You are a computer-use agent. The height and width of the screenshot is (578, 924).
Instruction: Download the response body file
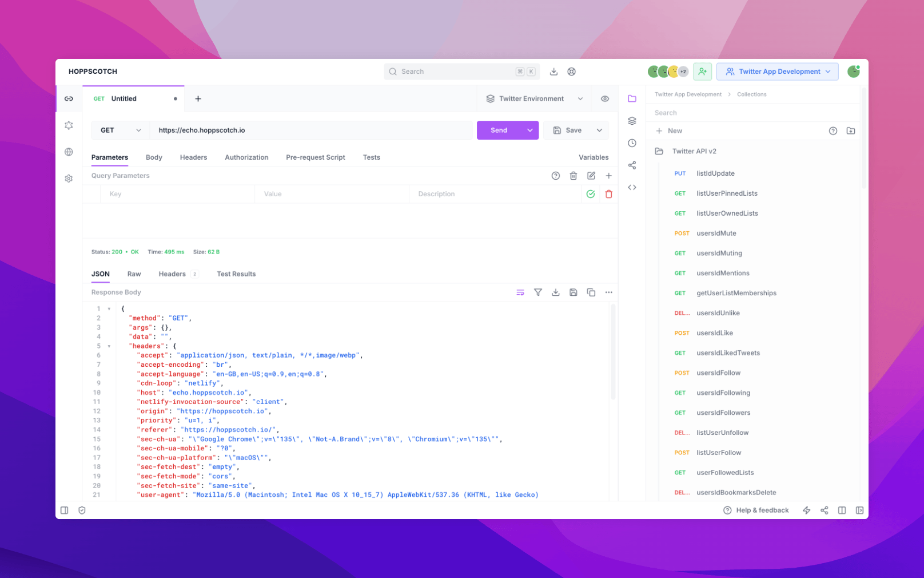click(555, 292)
